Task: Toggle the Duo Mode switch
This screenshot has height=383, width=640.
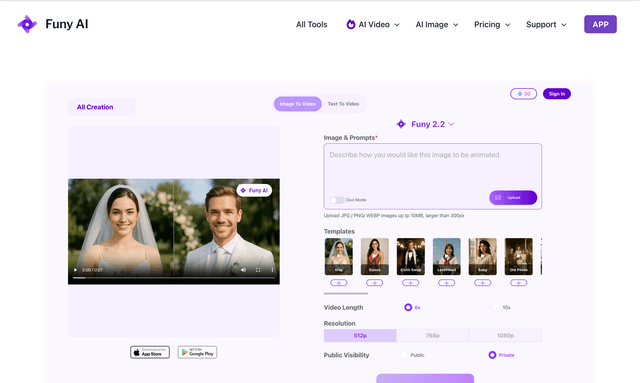Action: 337,200
